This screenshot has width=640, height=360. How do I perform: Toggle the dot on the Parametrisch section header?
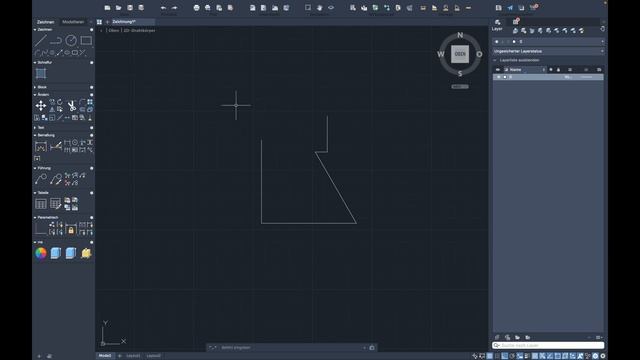coord(91,218)
